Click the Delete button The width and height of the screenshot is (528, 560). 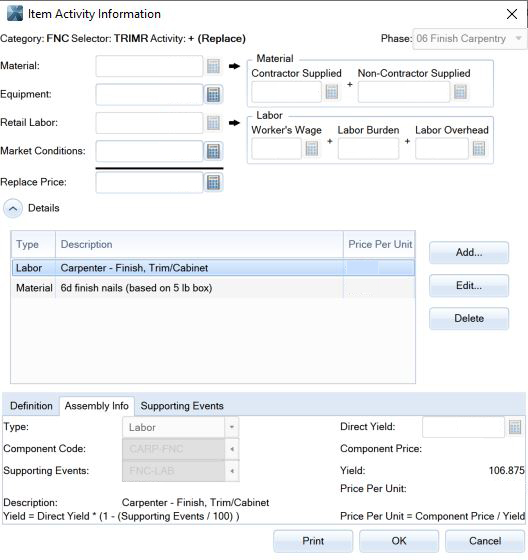pos(469,319)
